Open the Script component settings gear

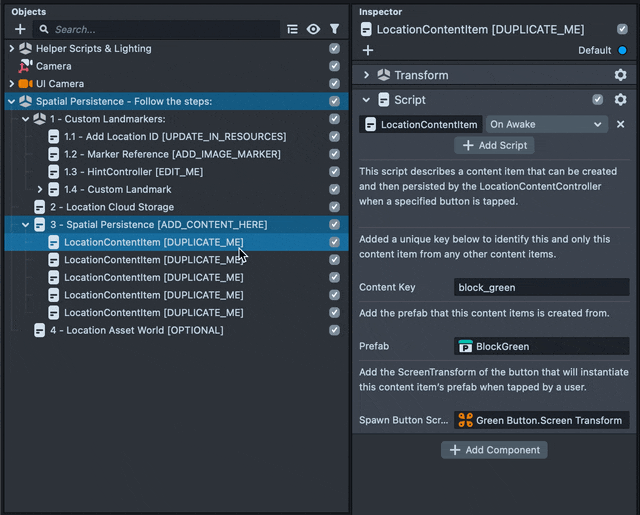click(620, 100)
